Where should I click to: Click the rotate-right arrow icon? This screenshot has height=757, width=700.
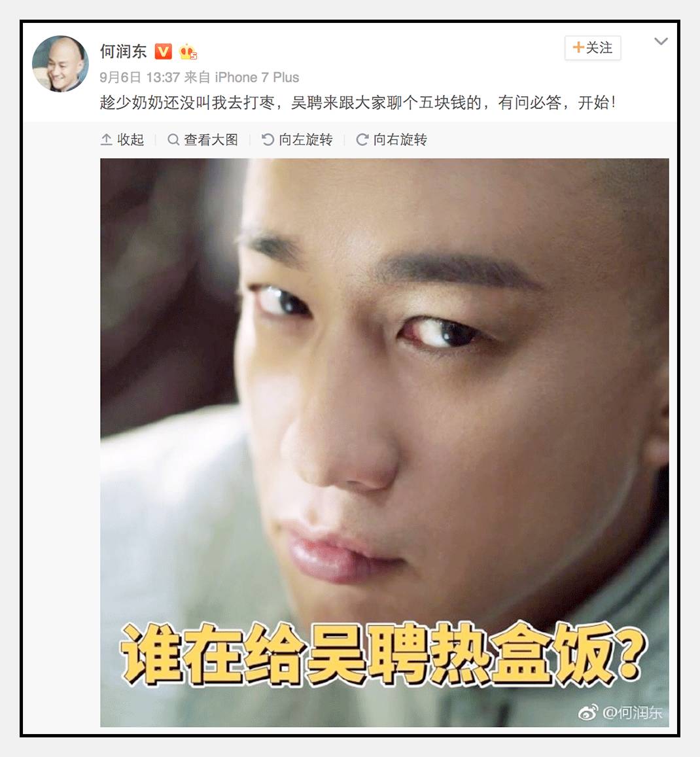click(x=362, y=139)
